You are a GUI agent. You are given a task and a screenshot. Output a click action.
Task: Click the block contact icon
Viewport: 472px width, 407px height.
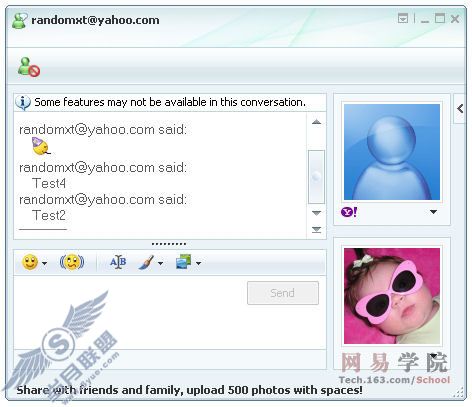coord(29,67)
